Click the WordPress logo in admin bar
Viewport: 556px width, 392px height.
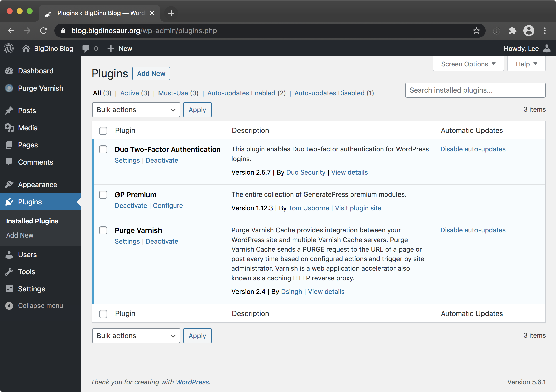click(x=9, y=48)
